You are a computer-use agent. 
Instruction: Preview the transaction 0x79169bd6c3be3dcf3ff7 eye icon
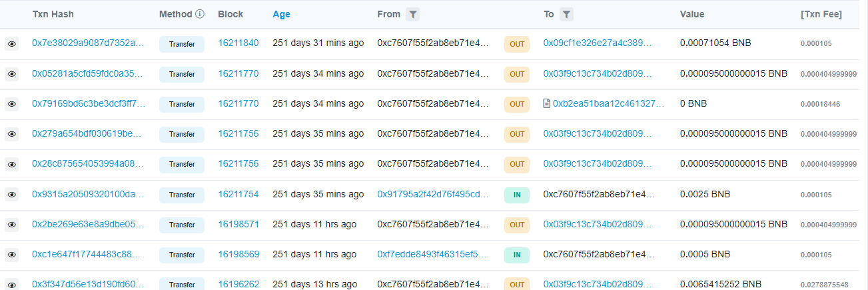pyautogui.click(x=11, y=104)
